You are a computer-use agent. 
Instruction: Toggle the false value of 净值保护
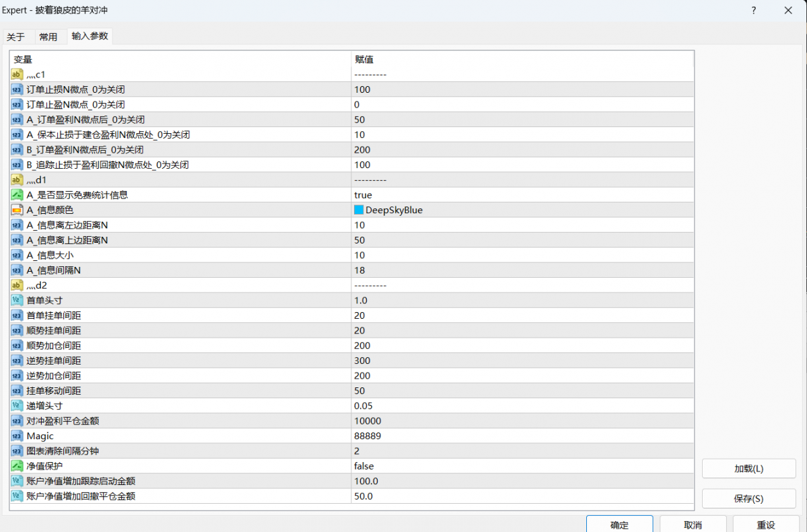click(x=364, y=466)
